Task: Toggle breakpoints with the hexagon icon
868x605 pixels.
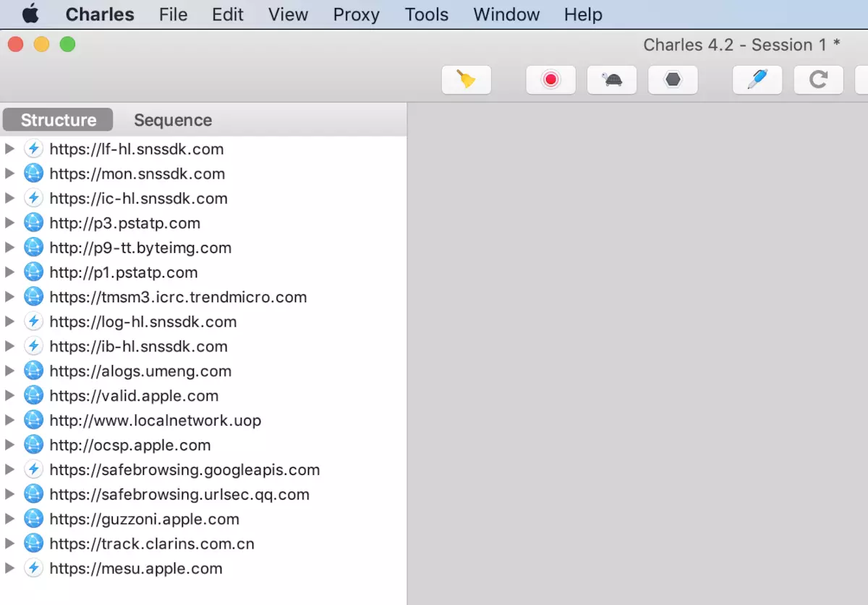Action: (x=673, y=80)
